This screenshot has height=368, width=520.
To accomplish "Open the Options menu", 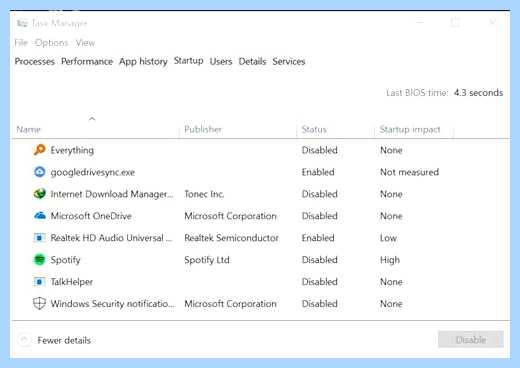I will [51, 43].
